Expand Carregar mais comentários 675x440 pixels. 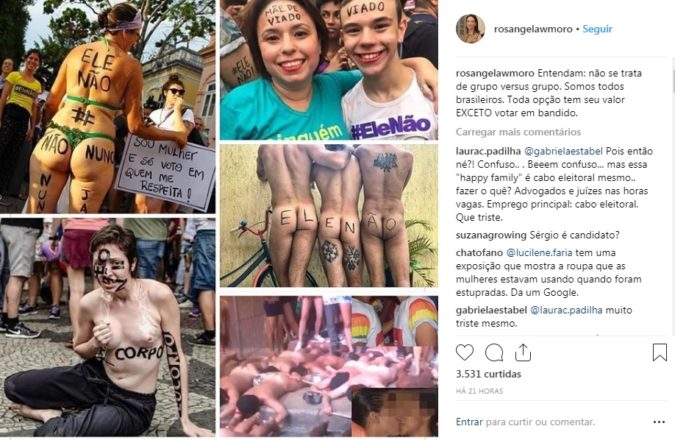point(518,132)
